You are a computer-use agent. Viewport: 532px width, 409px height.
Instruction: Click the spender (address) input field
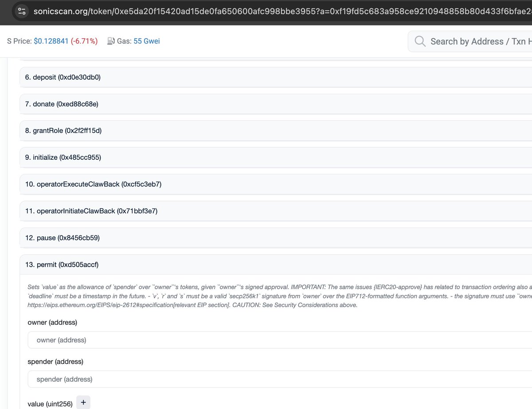tap(280, 379)
